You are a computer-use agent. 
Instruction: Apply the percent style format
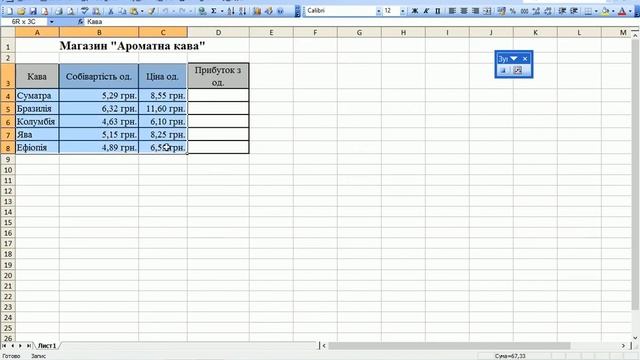pyautogui.click(x=513, y=11)
